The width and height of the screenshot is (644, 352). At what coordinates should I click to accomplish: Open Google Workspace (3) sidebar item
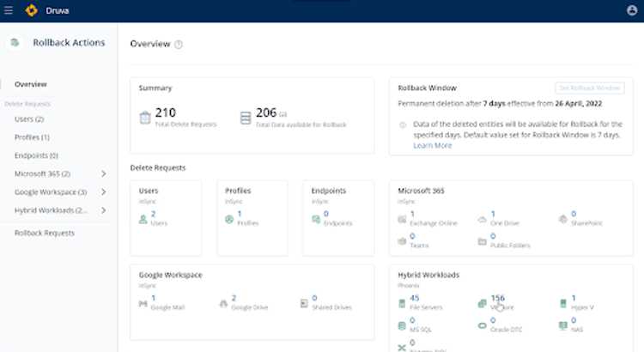pyautogui.click(x=51, y=191)
